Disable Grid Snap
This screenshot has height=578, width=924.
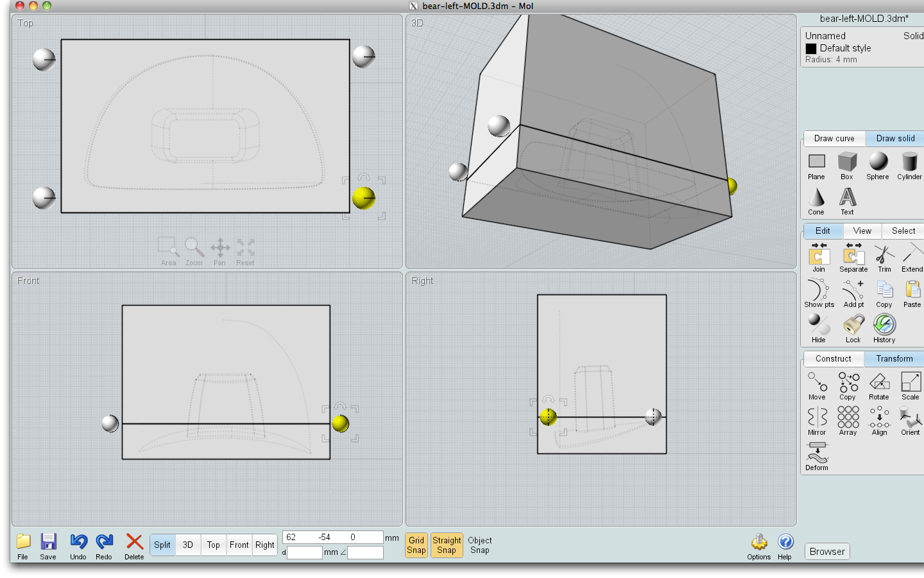tap(416, 545)
